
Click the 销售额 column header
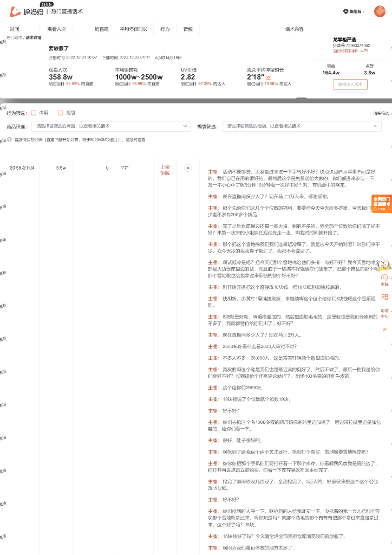click(101, 29)
